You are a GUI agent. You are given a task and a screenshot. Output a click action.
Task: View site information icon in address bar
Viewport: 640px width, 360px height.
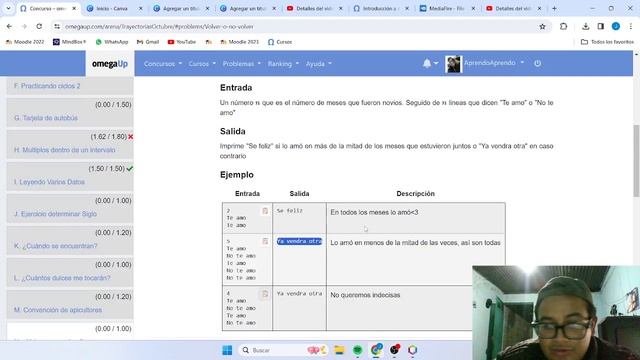[57, 27]
